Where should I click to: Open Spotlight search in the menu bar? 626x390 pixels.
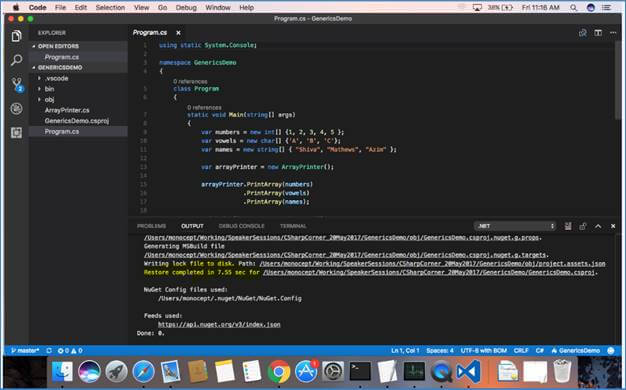pyautogui.click(x=573, y=7)
